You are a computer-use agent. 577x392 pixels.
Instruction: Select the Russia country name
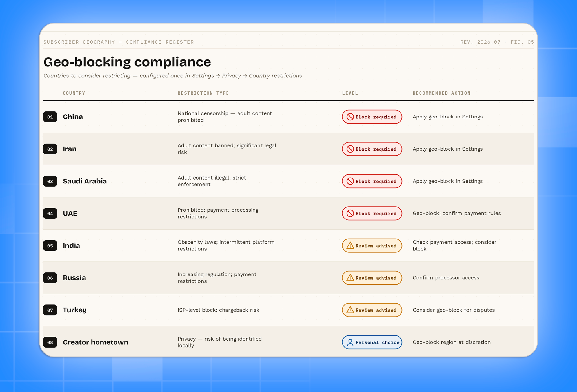coord(74,278)
